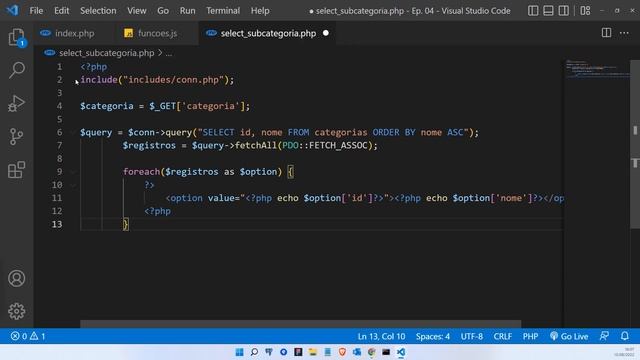Viewport: 640px width, 360px height.
Task: Open Windows Start button
Action: [x=240, y=352]
